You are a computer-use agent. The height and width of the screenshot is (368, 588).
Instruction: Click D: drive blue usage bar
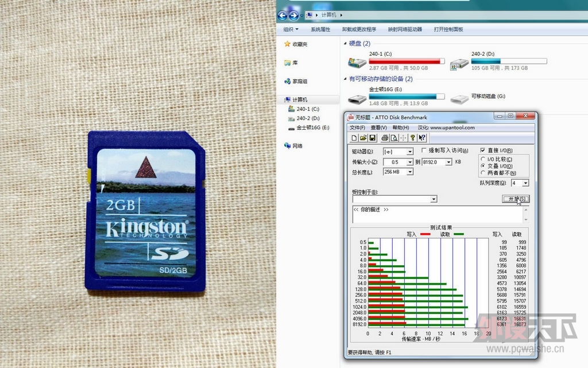(509, 61)
